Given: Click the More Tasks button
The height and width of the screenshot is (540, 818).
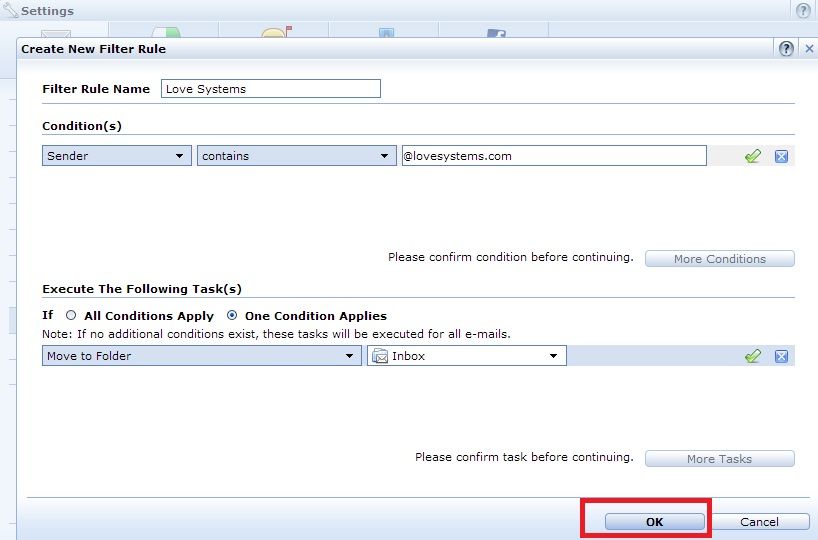Looking at the screenshot, I should 719,459.
